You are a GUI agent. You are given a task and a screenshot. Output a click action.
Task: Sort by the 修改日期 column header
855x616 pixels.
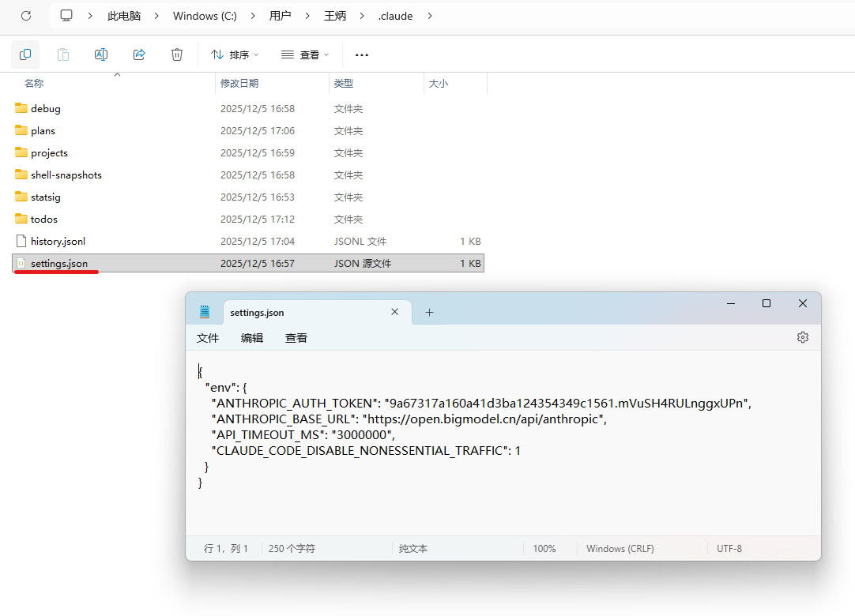point(239,83)
